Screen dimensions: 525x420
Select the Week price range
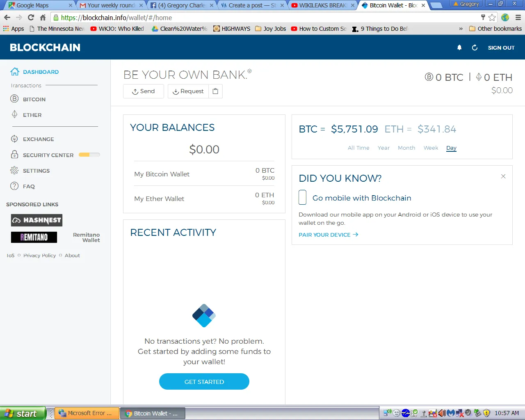(431, 148)
